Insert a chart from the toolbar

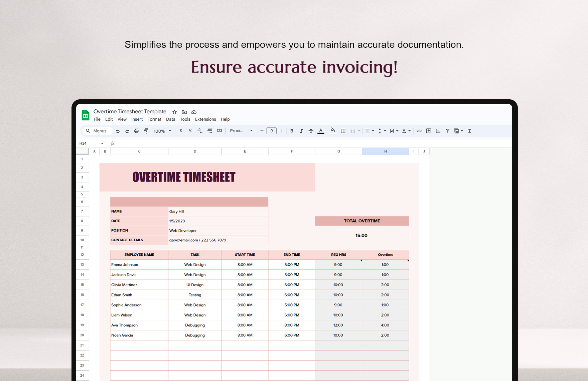coord(438,131)
